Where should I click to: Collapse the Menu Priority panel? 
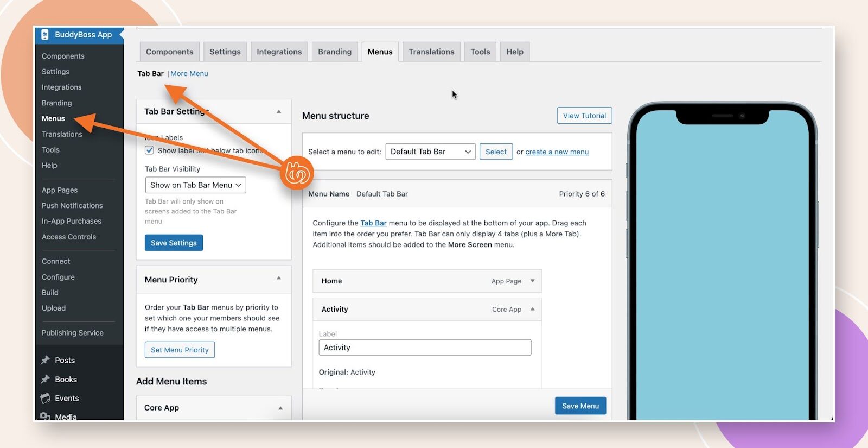tap(279, 278)
